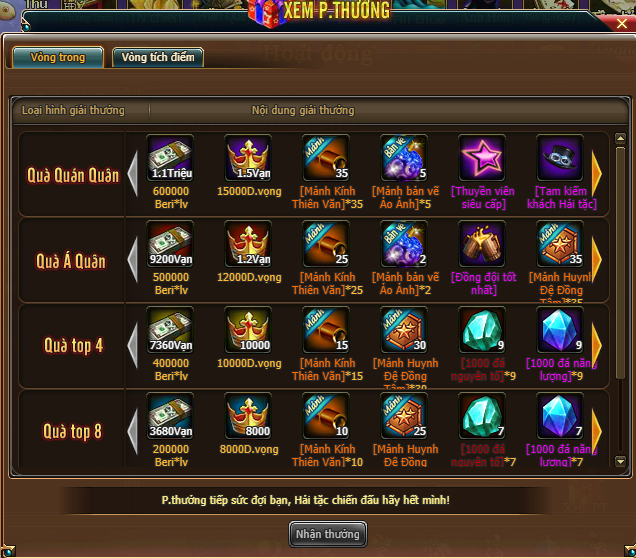Select the 15000D.vọng crown icon

pyautogui.click(x=248, y=158)
